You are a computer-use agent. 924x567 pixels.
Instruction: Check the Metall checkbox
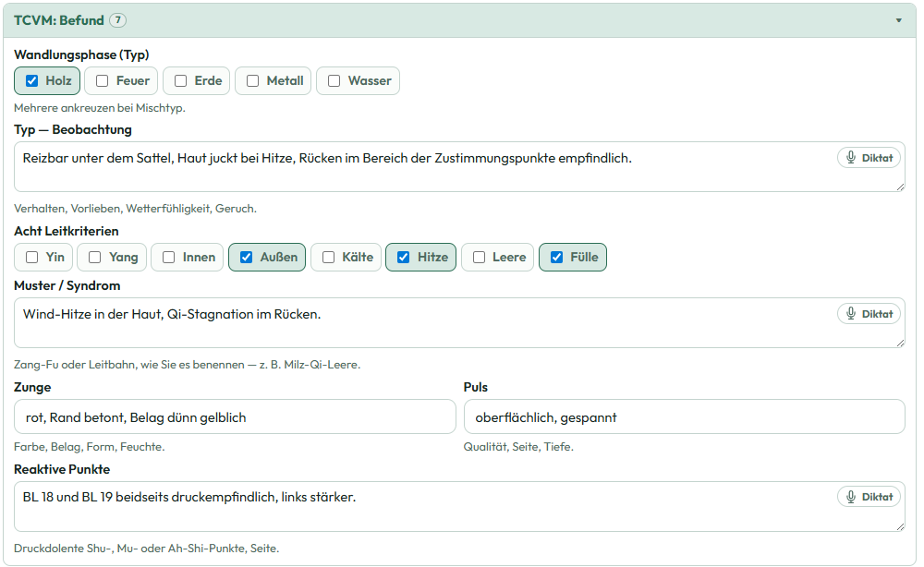(253, 80)
